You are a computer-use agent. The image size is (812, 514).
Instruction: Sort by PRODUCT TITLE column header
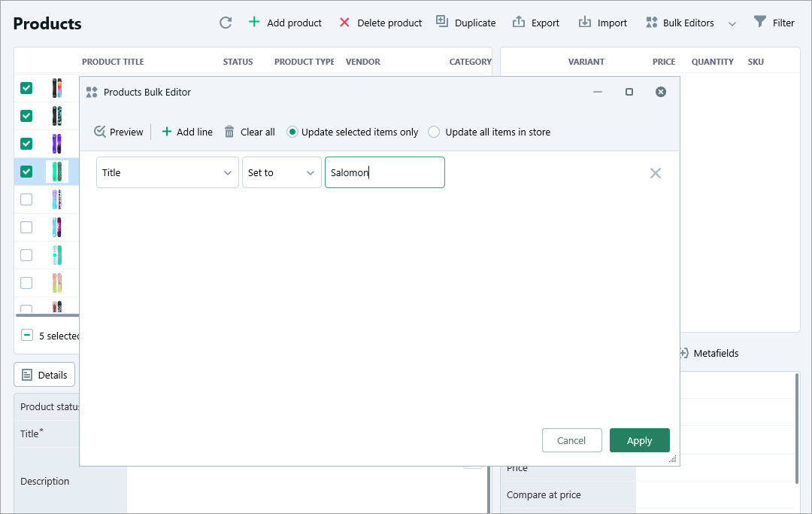tap(113, 62)
